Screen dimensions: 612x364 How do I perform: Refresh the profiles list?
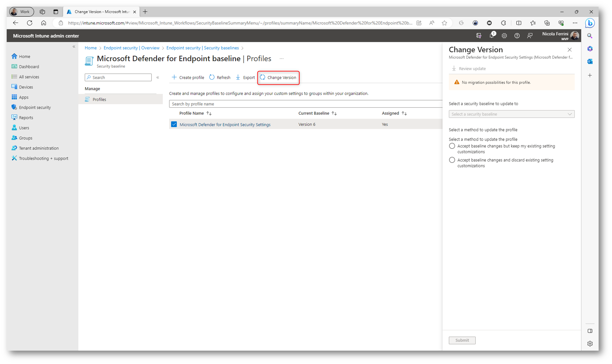tap(220, 77)
